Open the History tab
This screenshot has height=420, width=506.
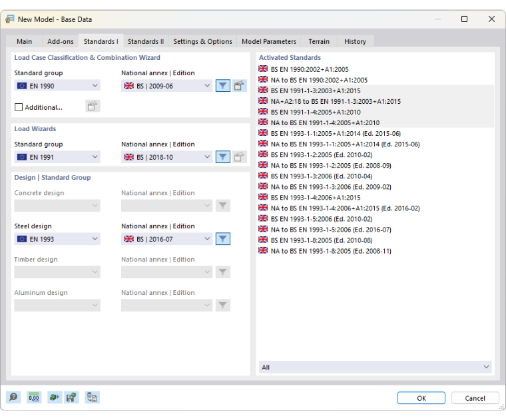click(x=355, y=41)
